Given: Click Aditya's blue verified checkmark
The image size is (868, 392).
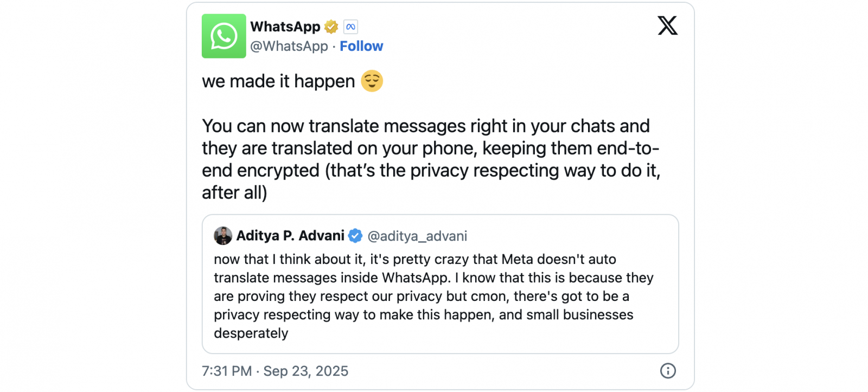Looking at the screenshot, I should pos(355,236).
